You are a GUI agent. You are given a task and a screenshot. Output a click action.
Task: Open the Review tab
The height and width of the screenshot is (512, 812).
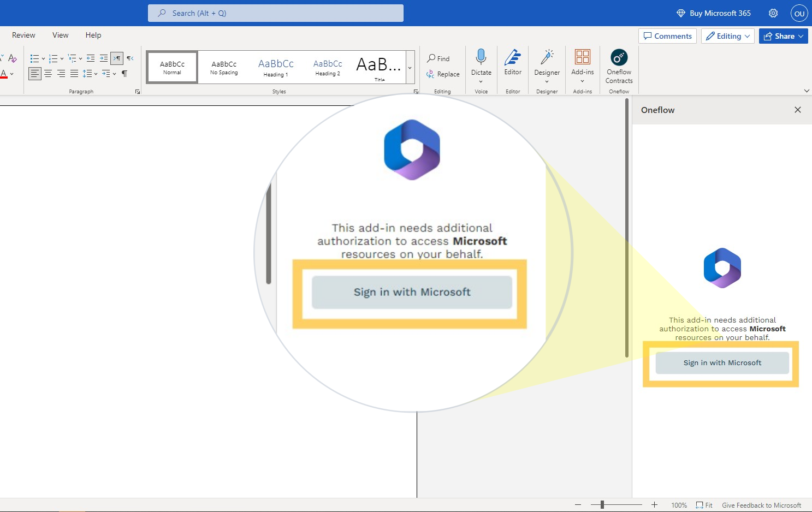click(23, 35)
